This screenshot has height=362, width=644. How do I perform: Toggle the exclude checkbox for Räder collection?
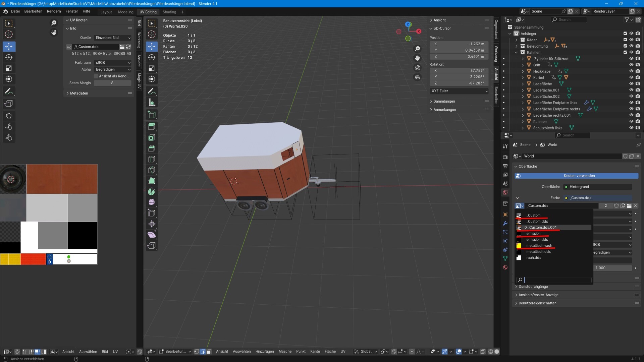pyautogui.click(x=625, y=40)
